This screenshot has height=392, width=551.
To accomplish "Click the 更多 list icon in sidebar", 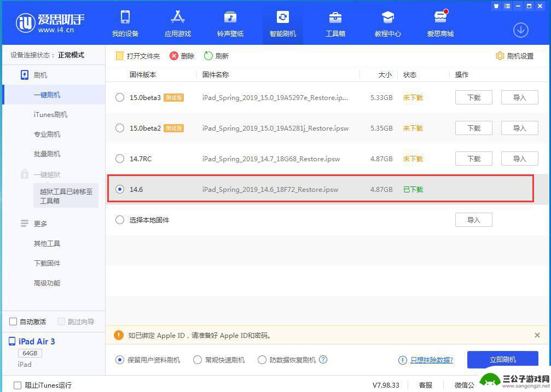I will pos(25,224).
